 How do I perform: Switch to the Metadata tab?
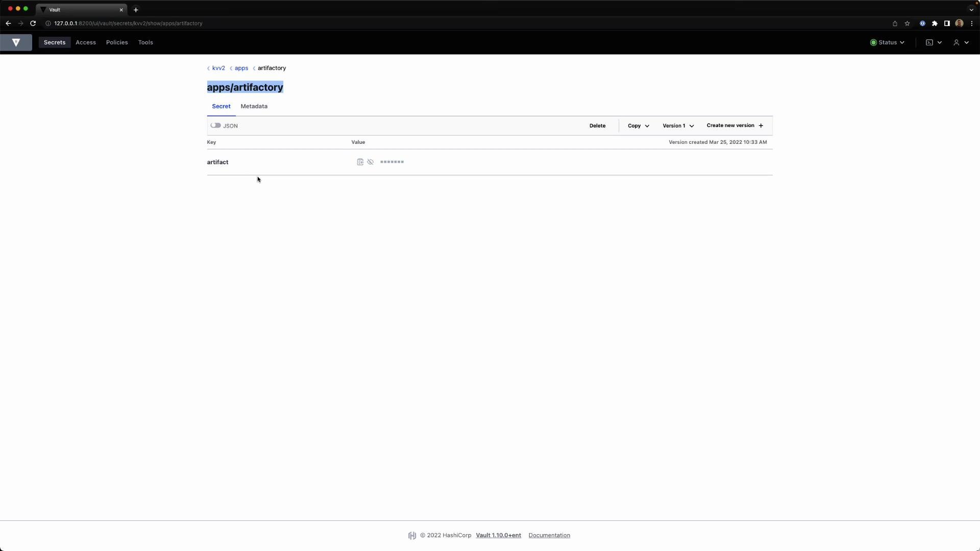point(254,106)
